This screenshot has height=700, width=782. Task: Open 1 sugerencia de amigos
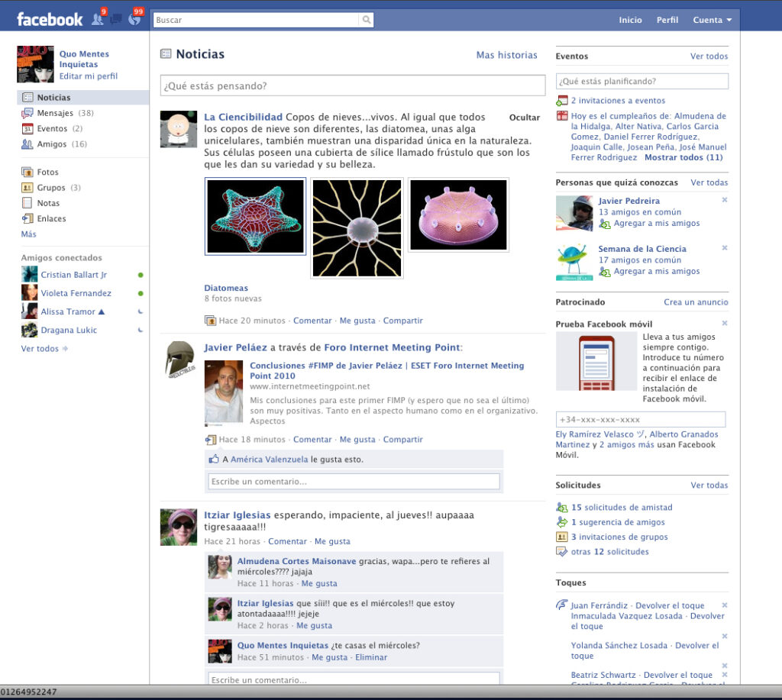point(617,522)
